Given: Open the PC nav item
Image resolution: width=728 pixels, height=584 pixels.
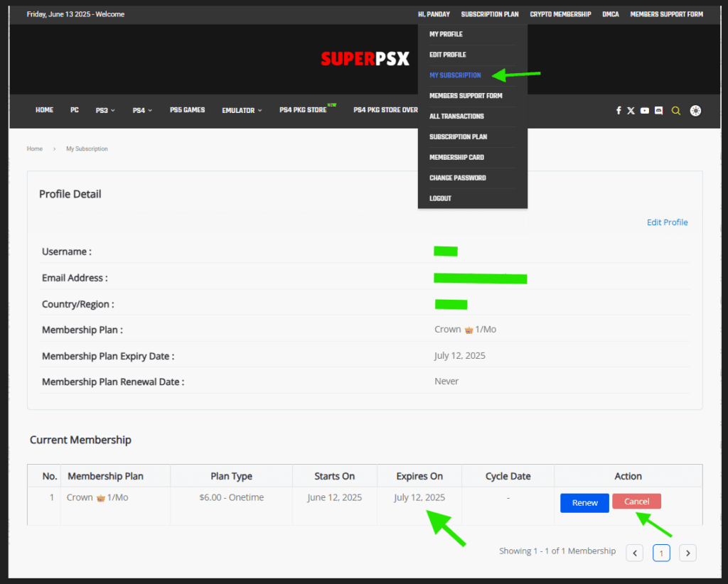Looking at the screenshot, I should pyautogui.click(x=74, y=110).
